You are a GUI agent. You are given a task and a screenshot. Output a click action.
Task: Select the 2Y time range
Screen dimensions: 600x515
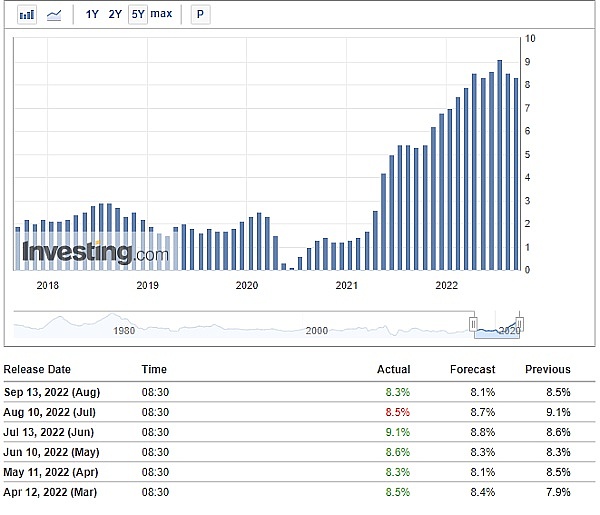[115, 15]
